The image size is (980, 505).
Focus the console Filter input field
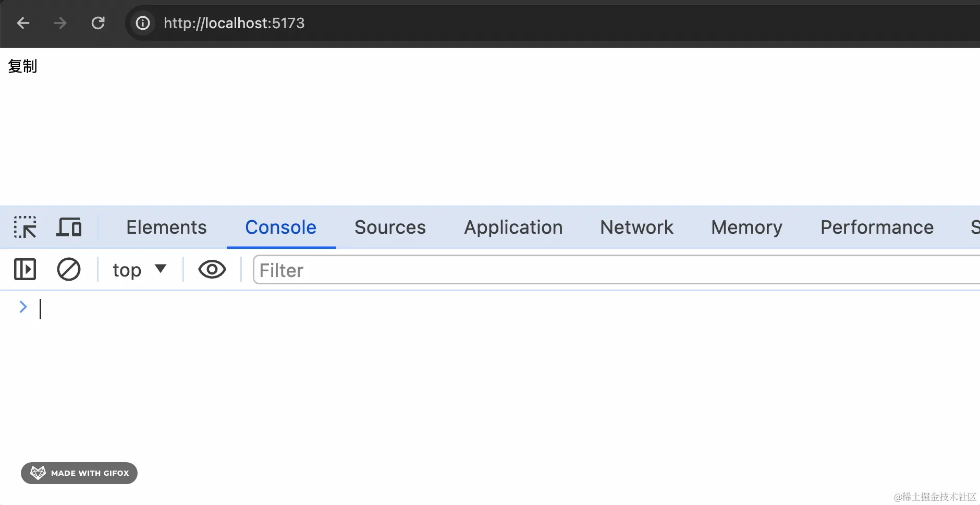click(617, 270)
